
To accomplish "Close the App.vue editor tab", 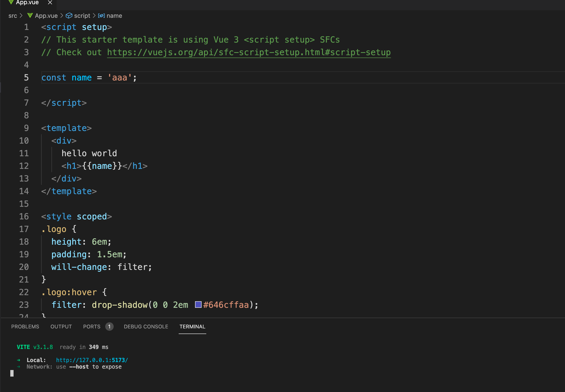I will (50, 3).
